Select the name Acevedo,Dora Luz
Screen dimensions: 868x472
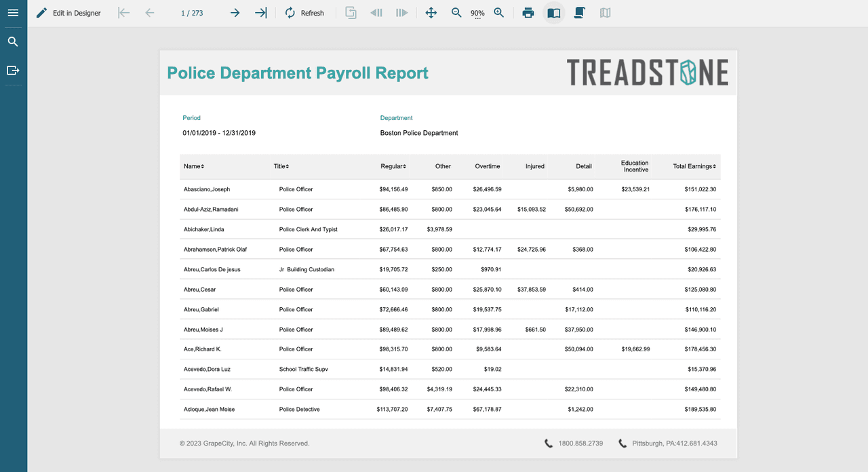coord(207,370)
